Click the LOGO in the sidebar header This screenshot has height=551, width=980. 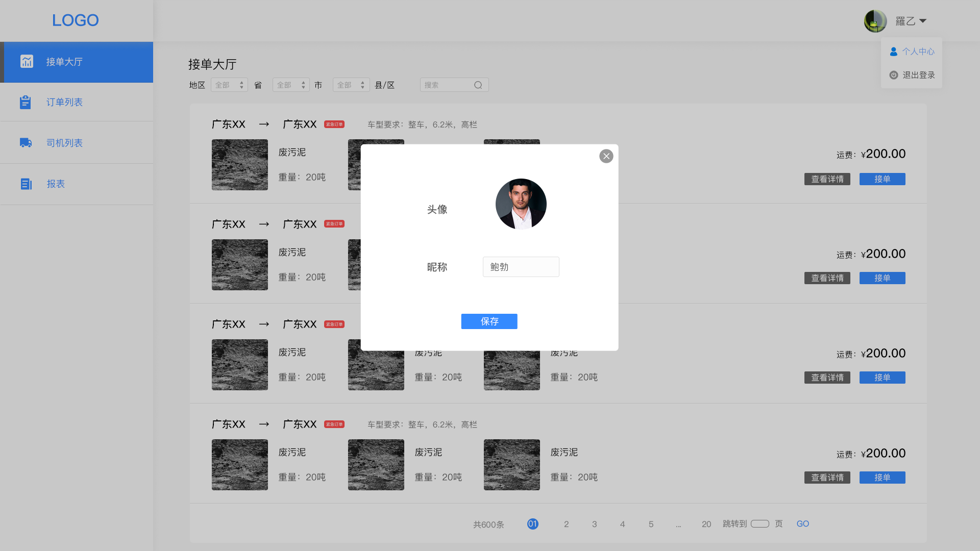pos(76,20)
